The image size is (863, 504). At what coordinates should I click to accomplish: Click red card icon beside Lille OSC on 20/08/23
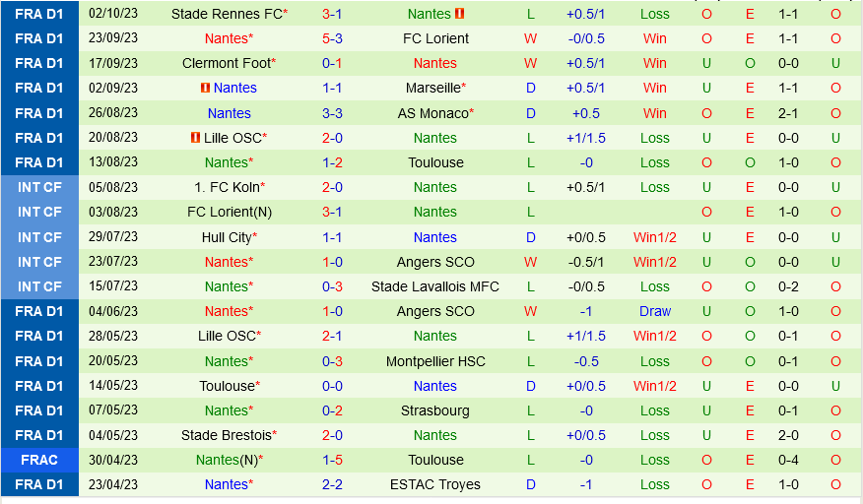[x=195, y=138]
